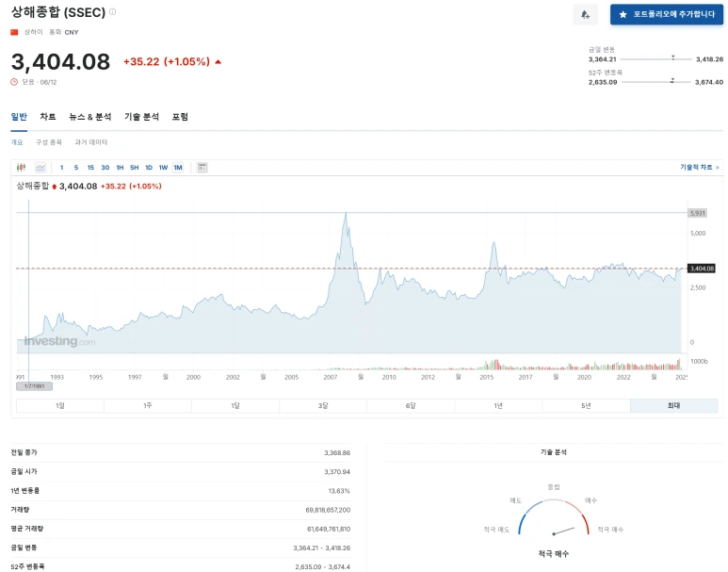Image resolution: width=728 pixels, height=572 pixels.
Task: Click the China flag icon
Action: point(14,32)
